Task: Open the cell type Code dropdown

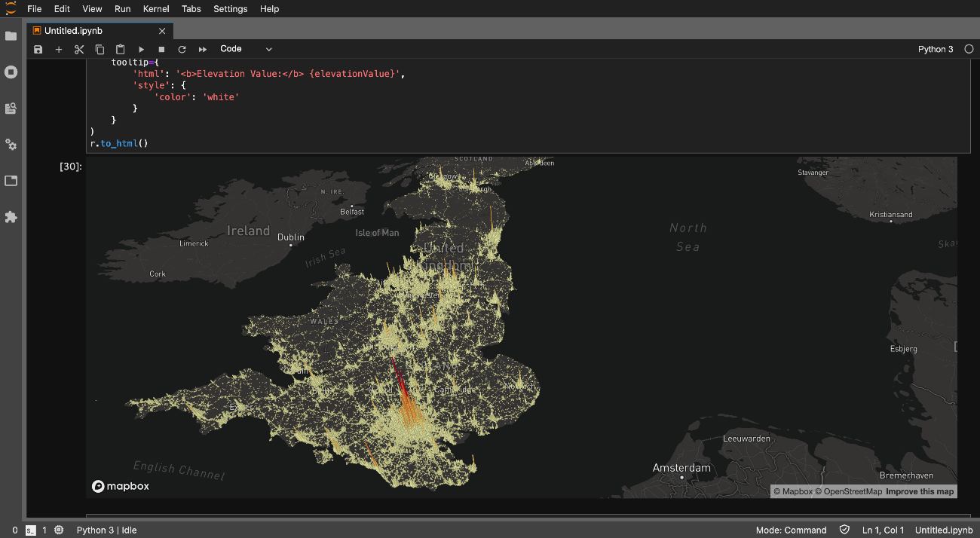Action: 246,49
